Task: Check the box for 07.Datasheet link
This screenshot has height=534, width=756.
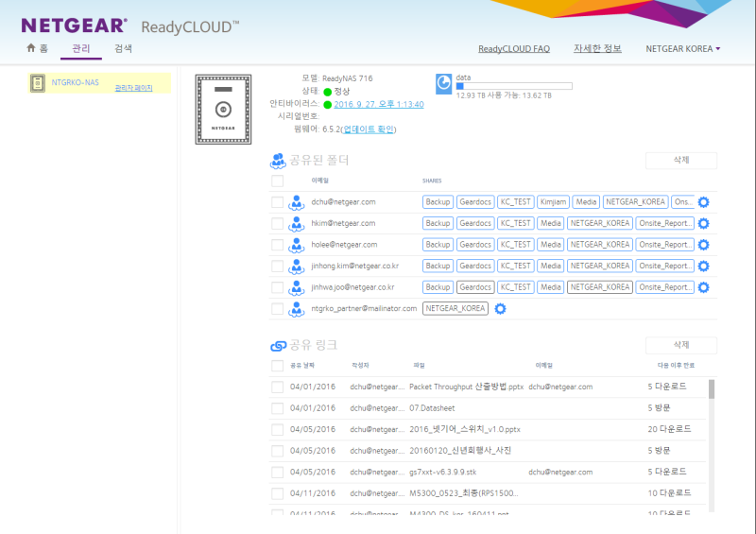Action: click(x=277, y=408)
